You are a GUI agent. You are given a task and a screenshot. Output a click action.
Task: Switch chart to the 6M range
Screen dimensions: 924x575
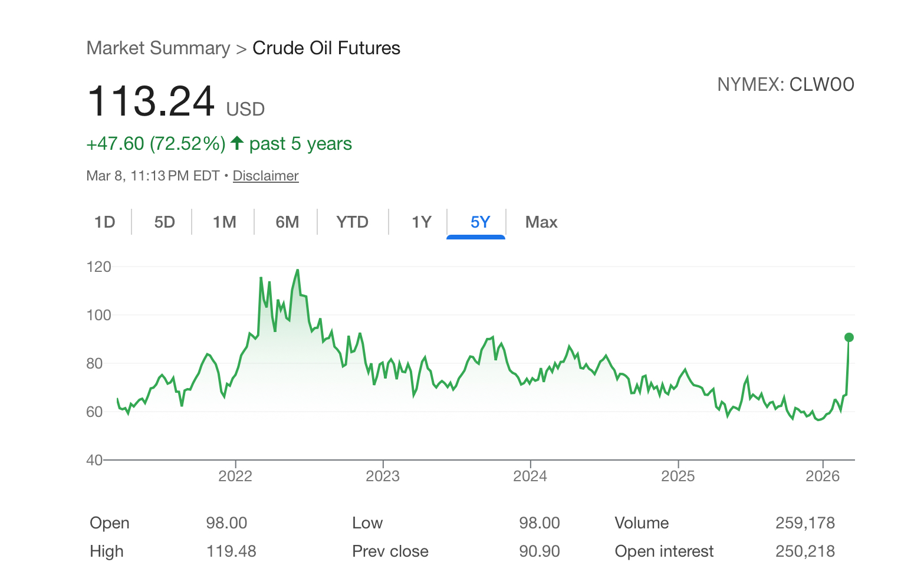(287, 222)
